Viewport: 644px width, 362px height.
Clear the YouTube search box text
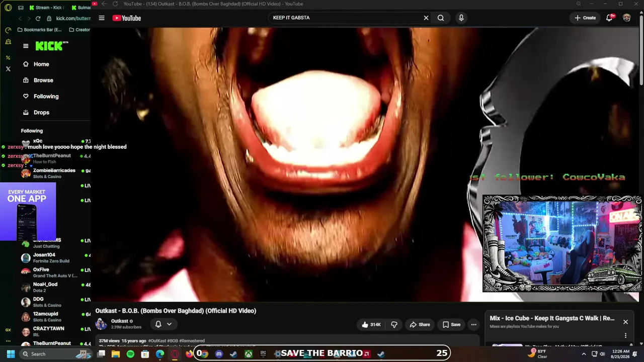click(x=426, y=18)
